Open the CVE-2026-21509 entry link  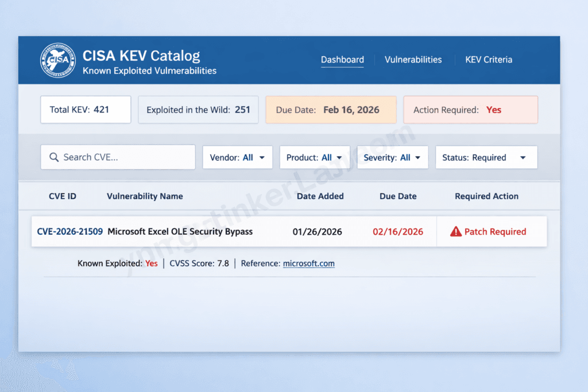tap(69, 232)
